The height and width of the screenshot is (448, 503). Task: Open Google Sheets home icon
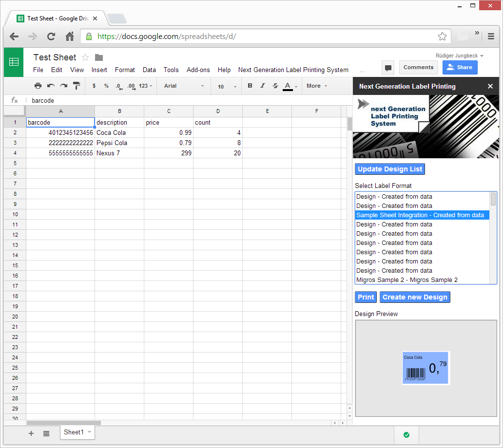(x=14, y=62)
